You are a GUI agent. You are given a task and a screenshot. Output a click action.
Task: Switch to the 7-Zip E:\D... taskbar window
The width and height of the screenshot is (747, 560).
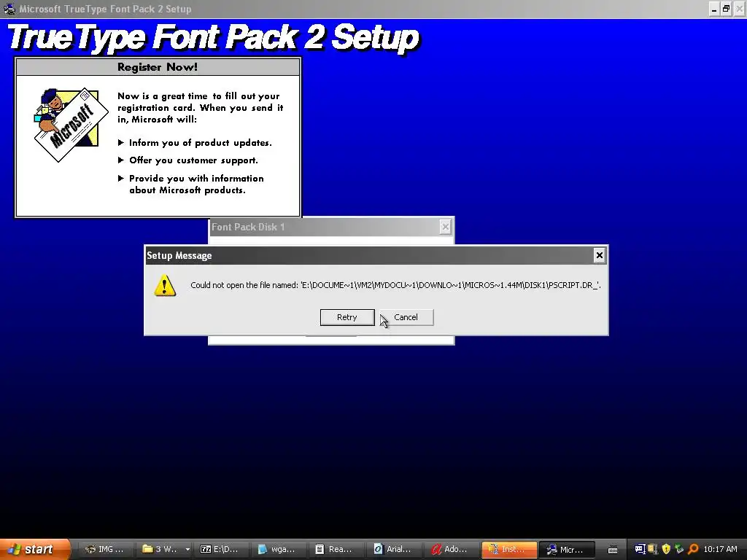222,549
